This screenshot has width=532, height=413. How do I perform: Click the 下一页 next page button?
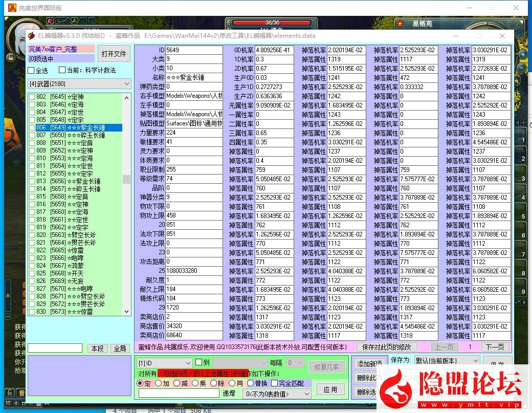(x=495, y=347)
